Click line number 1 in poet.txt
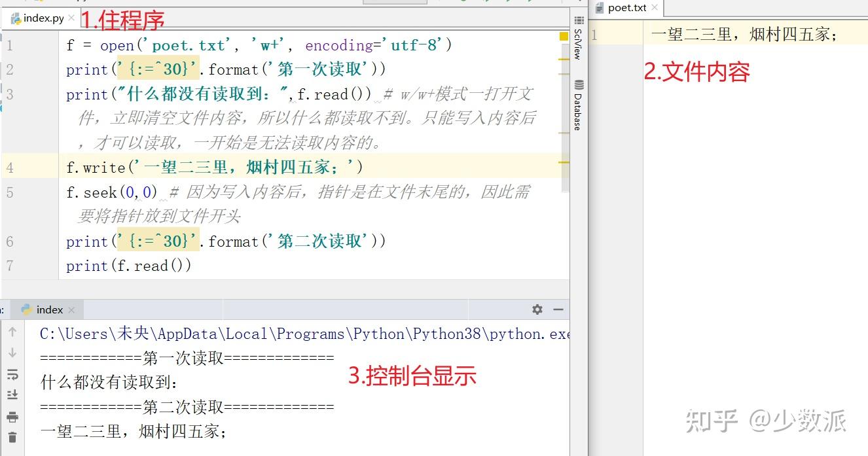 594,34
